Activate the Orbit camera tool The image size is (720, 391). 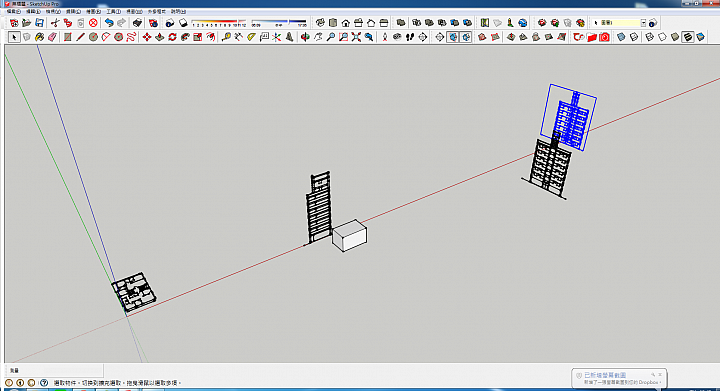pyautogui.click(x=305, y=37)
